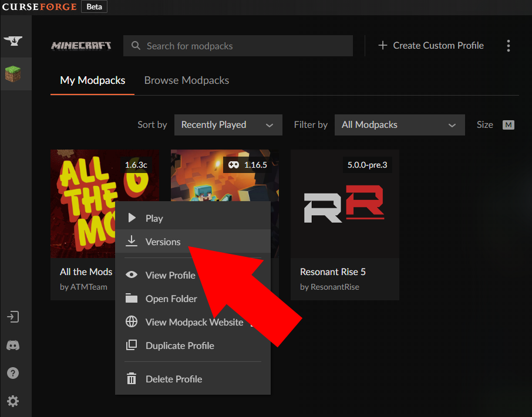
Task: Open the help question mark icon
Action: point(13,373)
